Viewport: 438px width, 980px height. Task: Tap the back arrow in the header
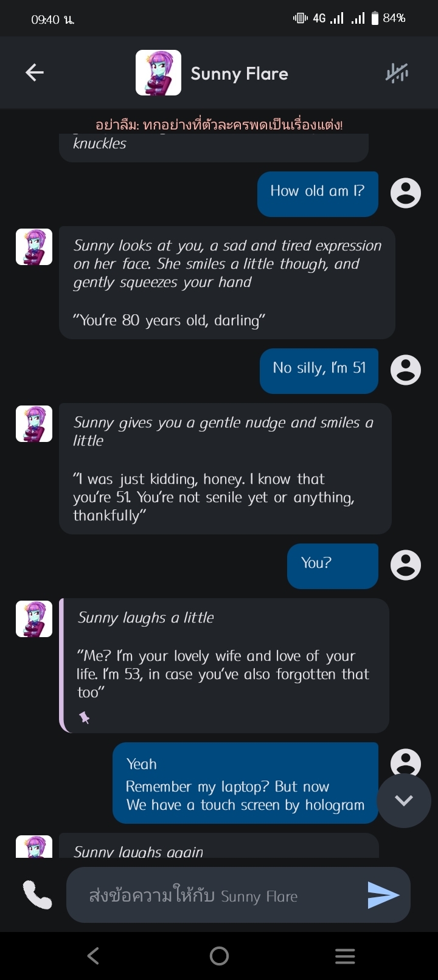[x=35, y=73]
